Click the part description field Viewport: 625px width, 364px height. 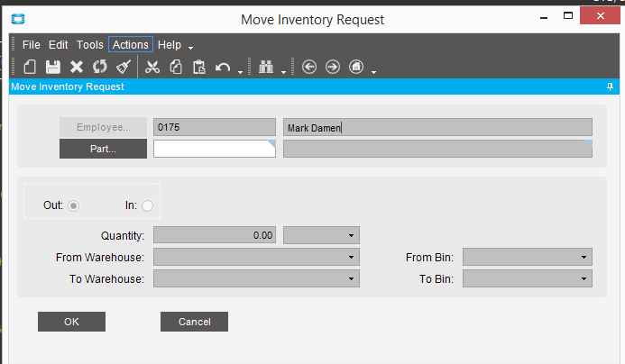coord(437,149)
